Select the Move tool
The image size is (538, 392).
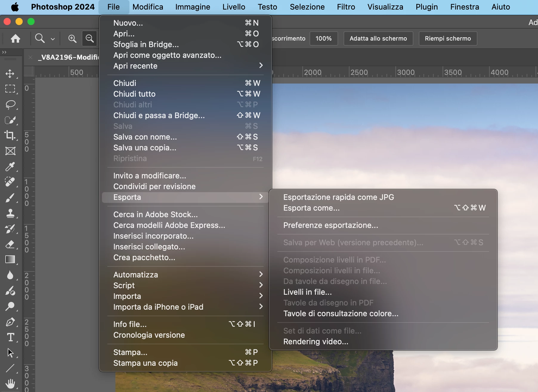pos(10,74)
